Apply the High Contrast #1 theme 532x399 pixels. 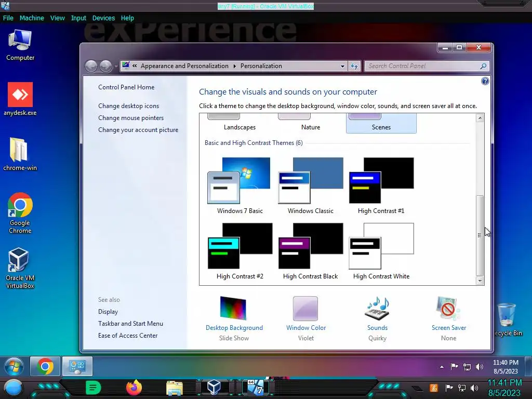381,185
